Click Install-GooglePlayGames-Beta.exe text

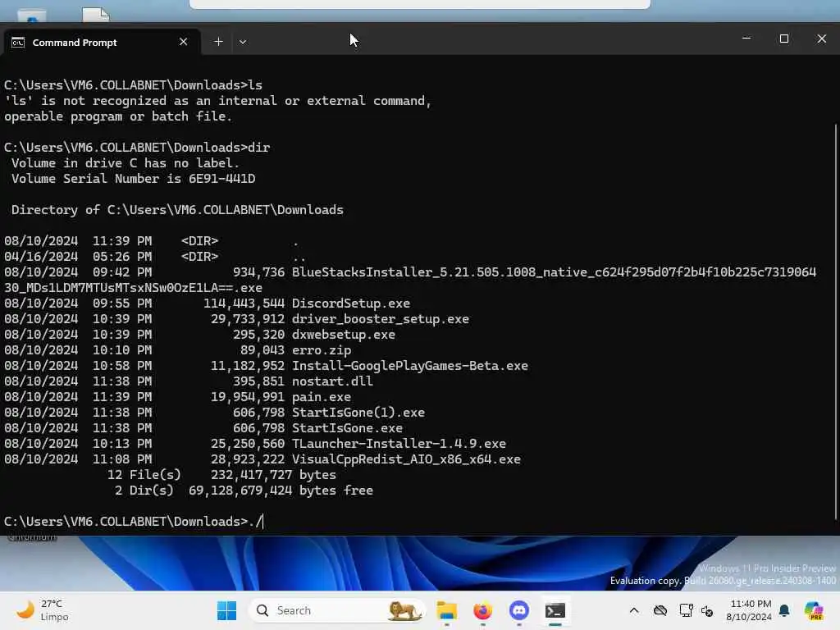click(x=410, y=366)
